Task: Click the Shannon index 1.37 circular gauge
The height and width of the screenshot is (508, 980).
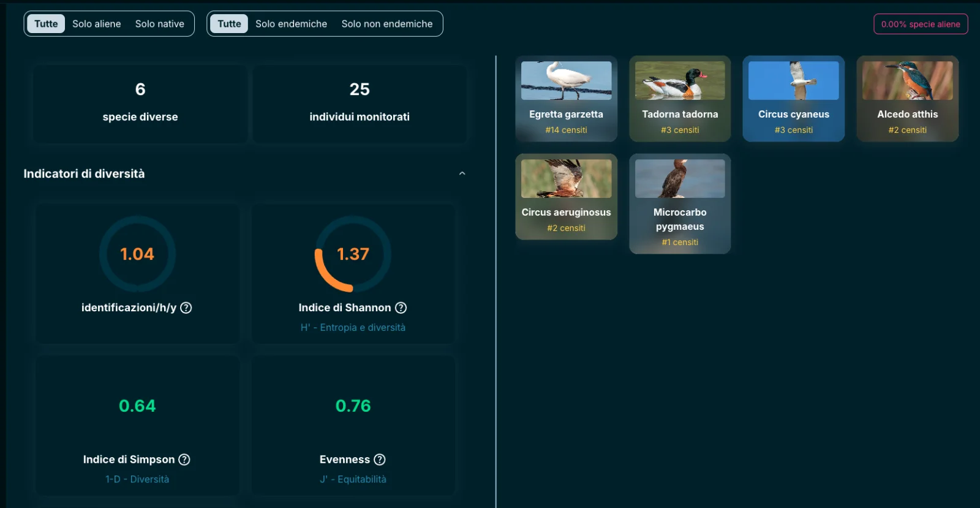Action: (x=353, y=254)
